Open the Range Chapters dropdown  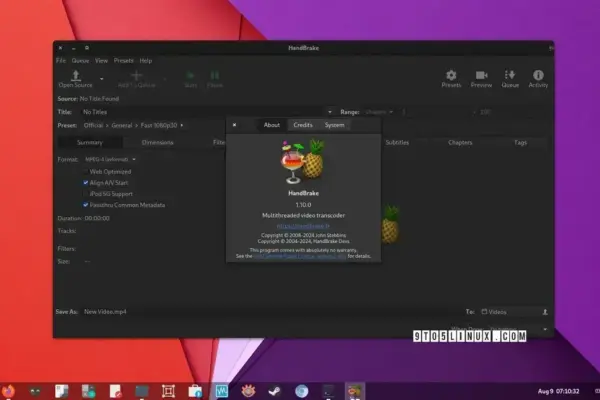pyautogui.click(x=379, y=112)
